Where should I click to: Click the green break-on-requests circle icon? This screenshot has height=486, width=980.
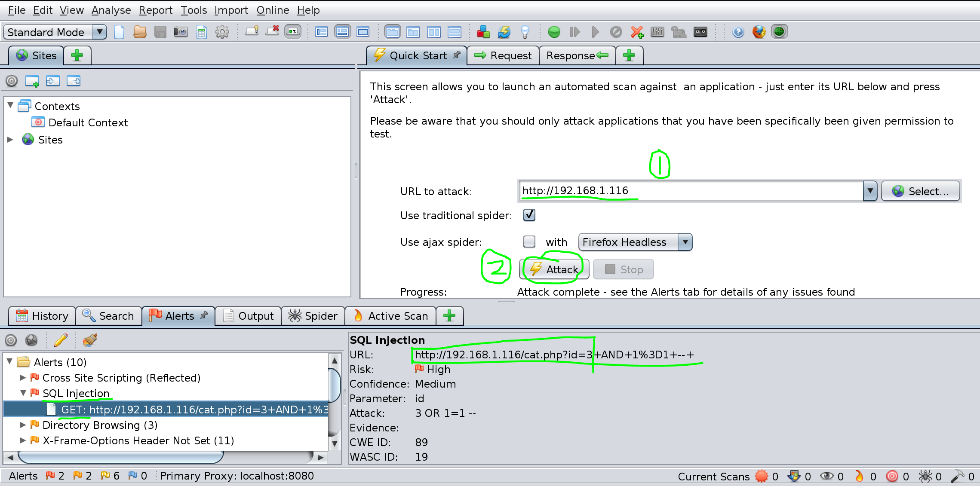[554, 32]
